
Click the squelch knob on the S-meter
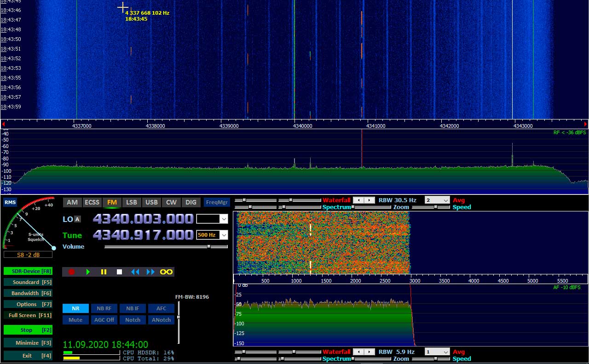54,248
